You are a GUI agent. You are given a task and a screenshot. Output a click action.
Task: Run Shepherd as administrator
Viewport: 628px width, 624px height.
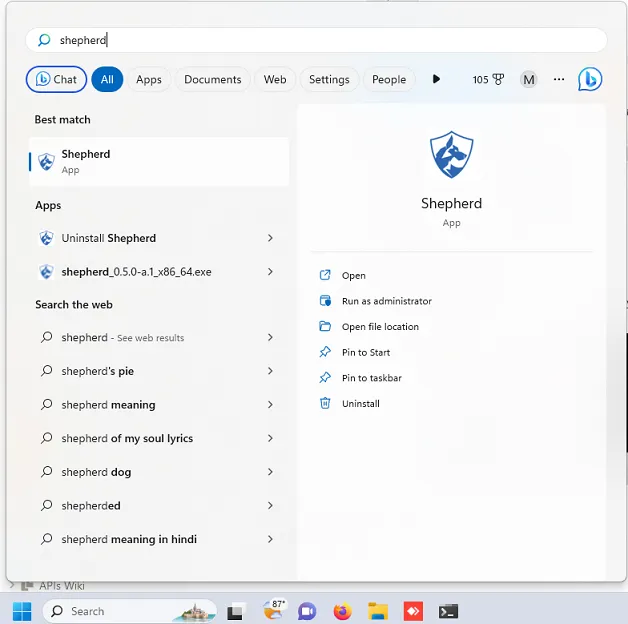(375, 301)
